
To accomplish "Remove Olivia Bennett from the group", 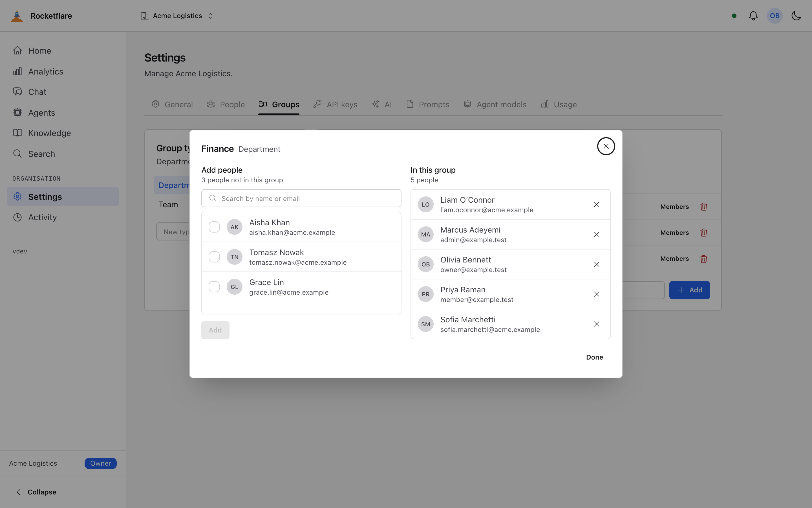I will (597, 264).
